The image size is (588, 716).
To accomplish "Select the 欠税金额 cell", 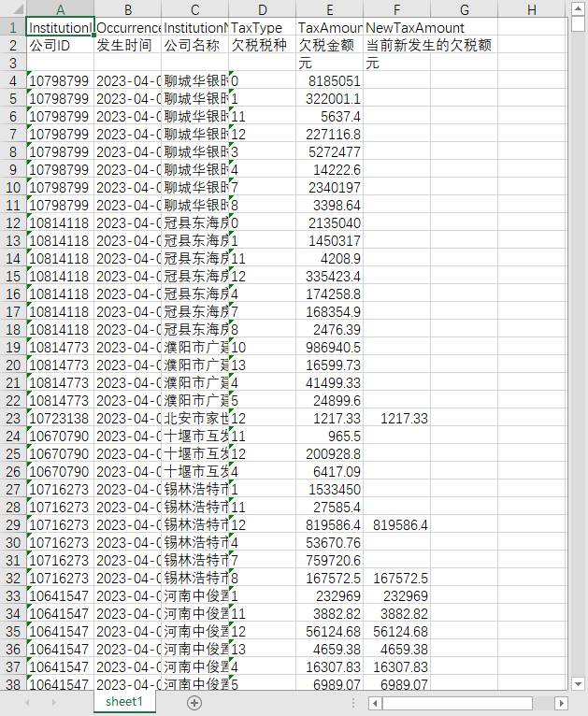I will click(330, 45).
